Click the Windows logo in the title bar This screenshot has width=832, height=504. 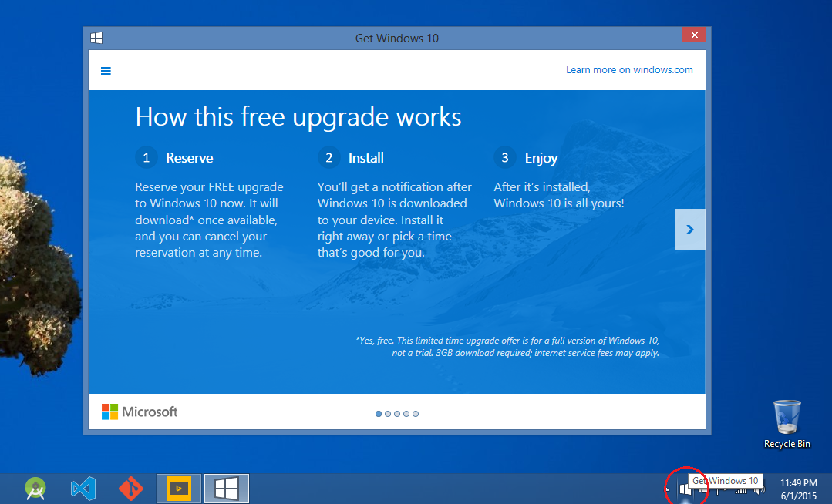96,38
